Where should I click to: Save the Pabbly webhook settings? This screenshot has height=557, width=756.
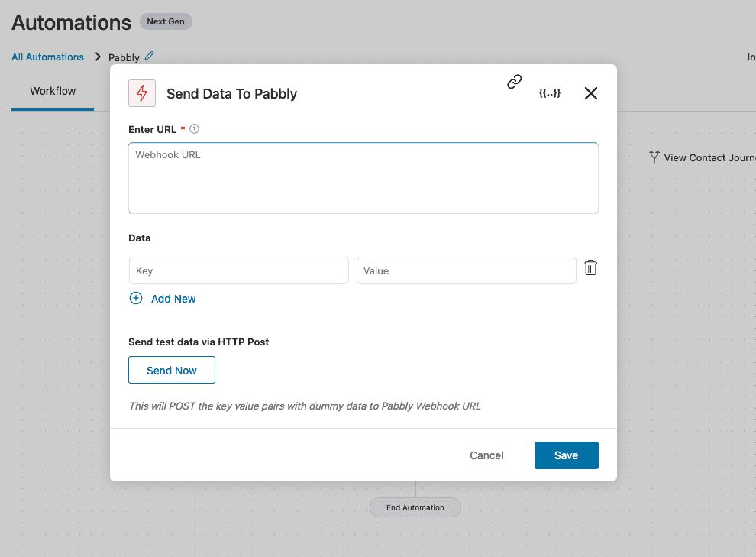(567, 455)
